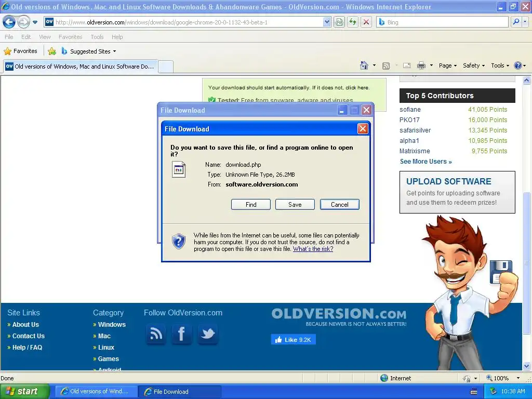Open the Safety command bar menu

pyautogui.click(x=474, y=65)
